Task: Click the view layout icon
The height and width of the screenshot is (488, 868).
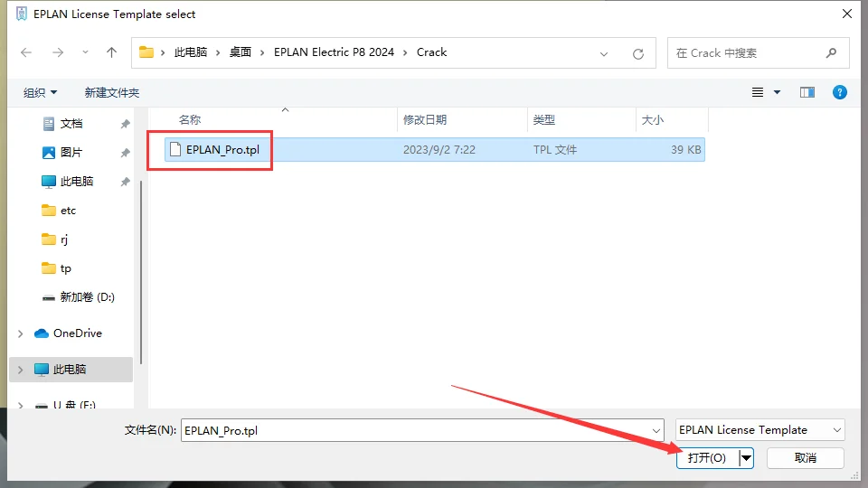Action: (x=759, y=92)
